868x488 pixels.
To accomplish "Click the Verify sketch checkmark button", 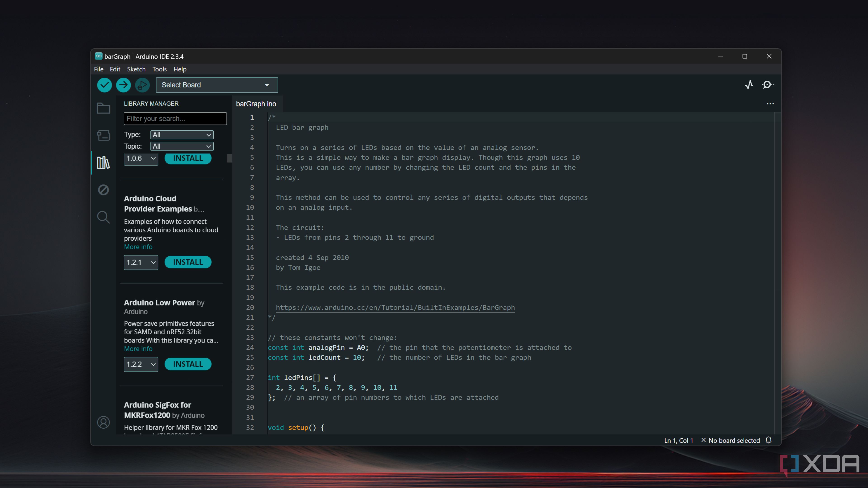I will point(104,85).
